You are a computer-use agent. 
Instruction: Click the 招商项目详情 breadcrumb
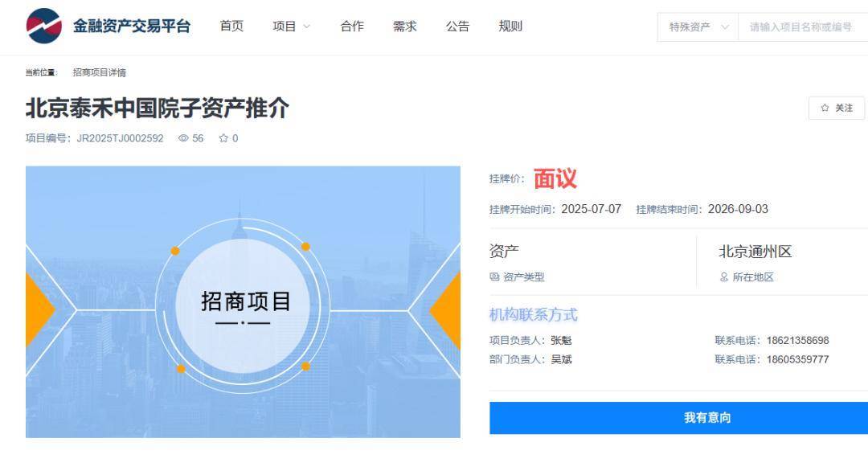click(99, 72)
